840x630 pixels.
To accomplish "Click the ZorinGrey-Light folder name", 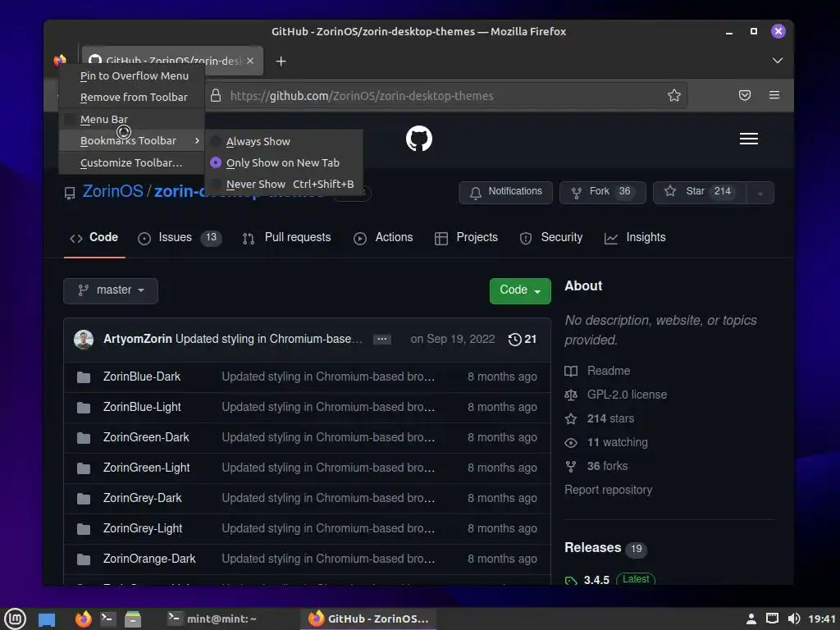I will [x=143, y=529].
